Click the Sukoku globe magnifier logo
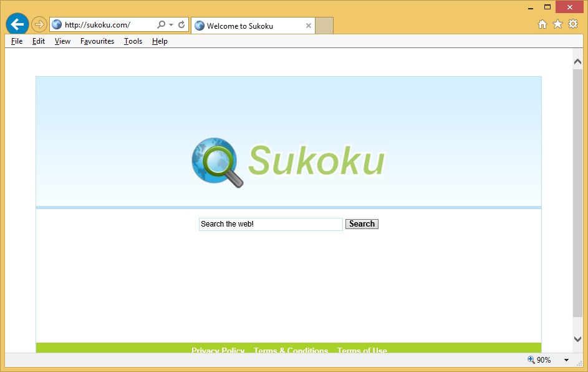 pos(218,162)
